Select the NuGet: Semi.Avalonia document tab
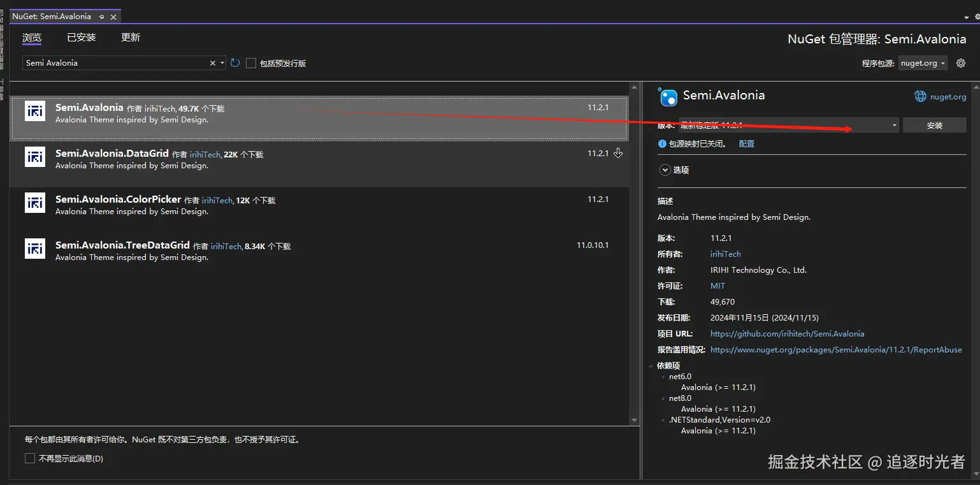 pyautogui.click(x=52, y=17)
